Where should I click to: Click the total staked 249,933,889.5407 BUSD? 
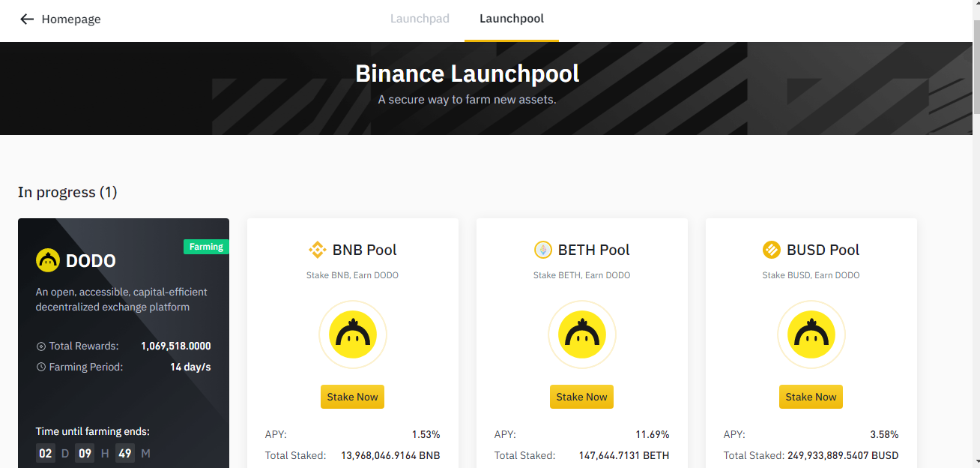[x=843, y=455]
